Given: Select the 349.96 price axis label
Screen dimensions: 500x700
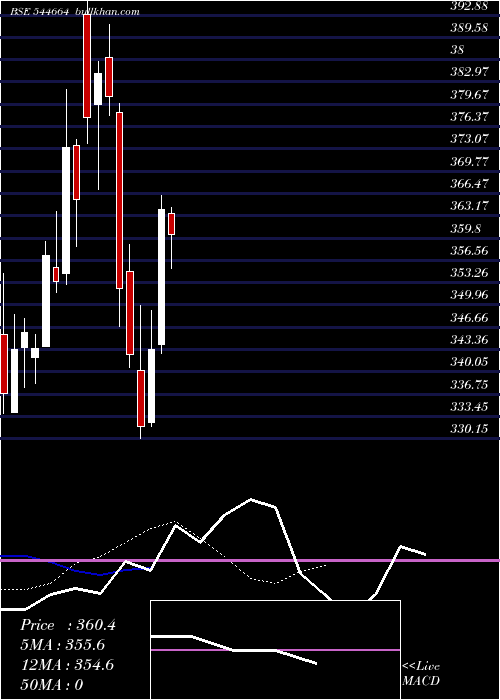Looking at the screenshot, I should tap(469, 295).
